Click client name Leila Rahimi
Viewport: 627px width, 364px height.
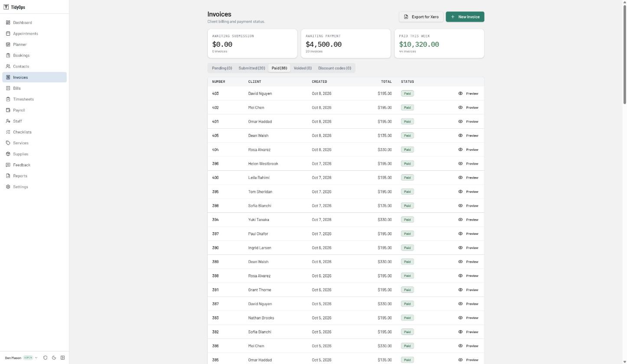coord(259,178)
